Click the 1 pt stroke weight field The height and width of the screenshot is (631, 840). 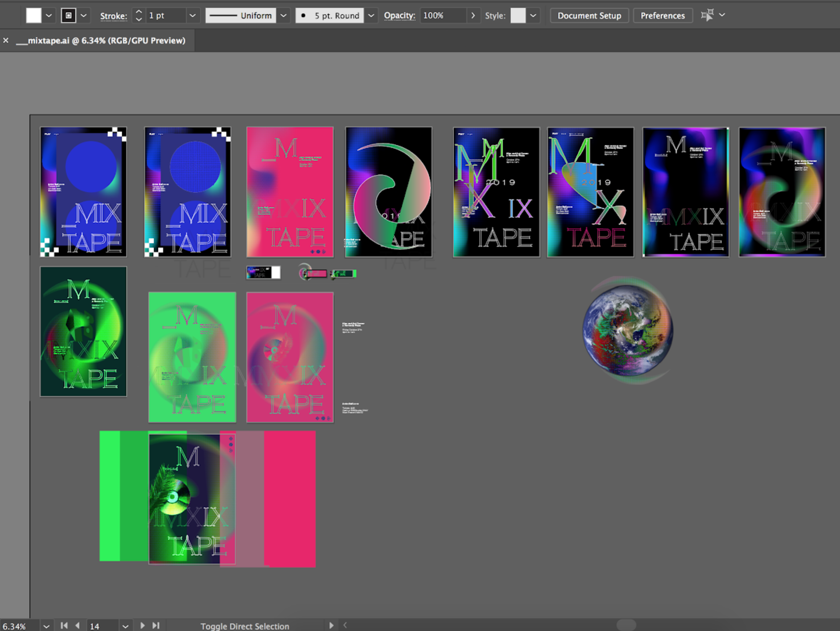coord(166,15)
